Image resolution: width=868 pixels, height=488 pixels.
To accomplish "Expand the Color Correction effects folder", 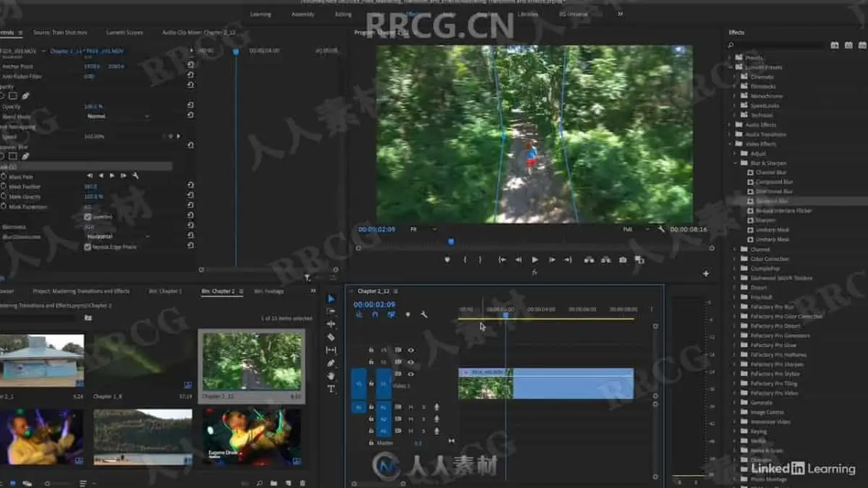I will pyautogui.click(x=735, y=259).
